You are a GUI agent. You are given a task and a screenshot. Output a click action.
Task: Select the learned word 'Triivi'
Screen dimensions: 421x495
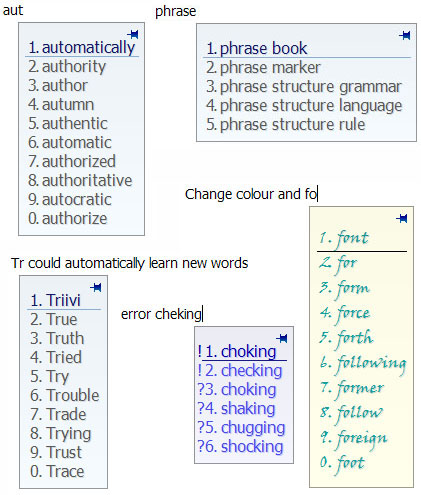(56, 300)
